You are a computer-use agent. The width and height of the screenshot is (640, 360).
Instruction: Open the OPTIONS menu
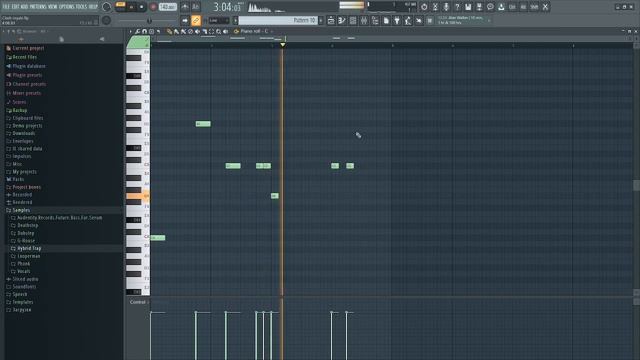click(67, 7)
